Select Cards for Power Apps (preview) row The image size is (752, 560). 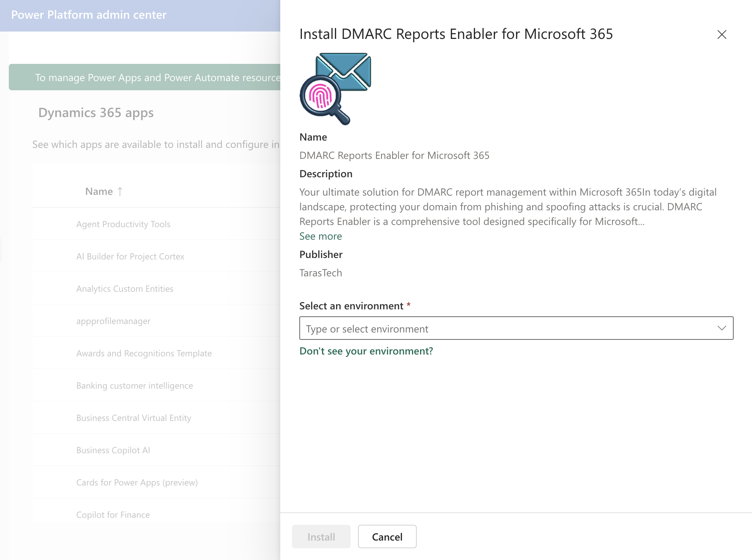(x=156, y=482)
